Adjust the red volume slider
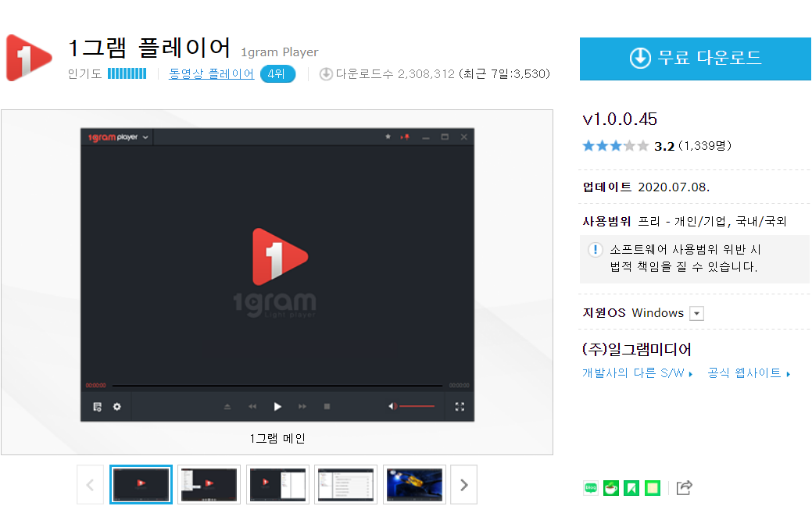Screen dimensions: 812x506 coord(417,406)
